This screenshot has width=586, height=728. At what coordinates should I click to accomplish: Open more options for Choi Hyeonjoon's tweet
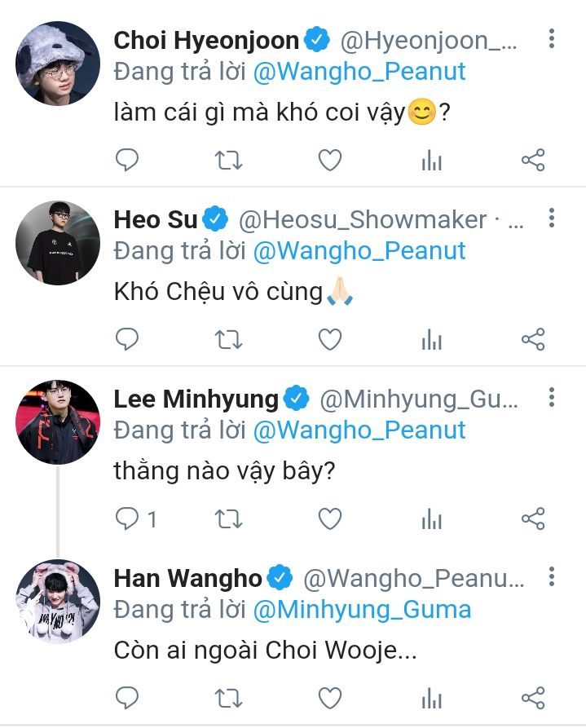click(x=552, y=39)
